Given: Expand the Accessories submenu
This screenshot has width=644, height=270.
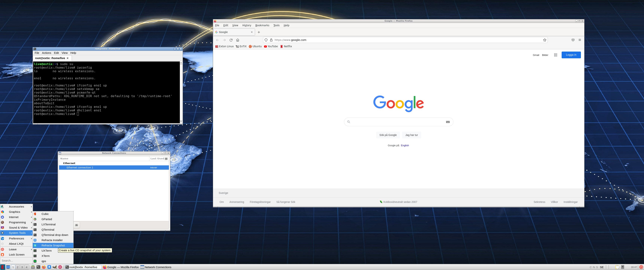Looking at the screenshot, I should pyautogui.click(x=16, y=207).
